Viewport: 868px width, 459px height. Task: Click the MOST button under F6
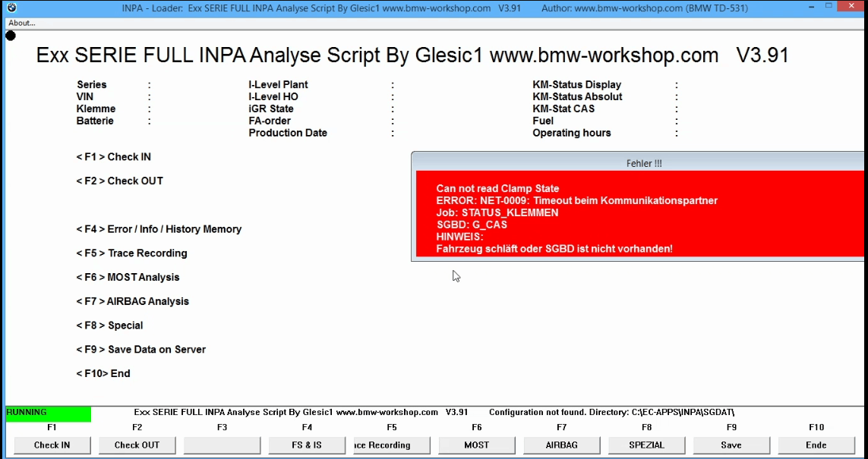pyautogui.click(x=476, y=445)
